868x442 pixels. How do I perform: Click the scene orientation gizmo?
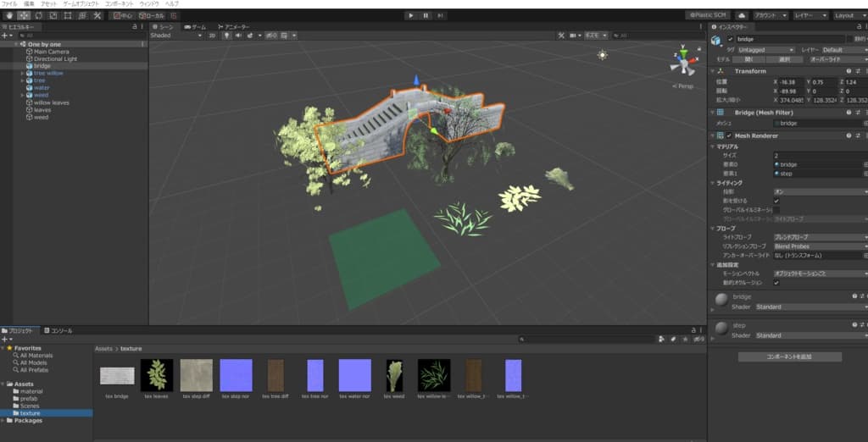[x=682, y=63]
